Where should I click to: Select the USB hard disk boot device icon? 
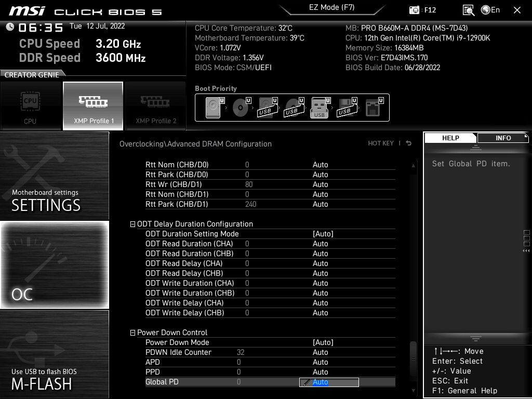click(268, 108)
